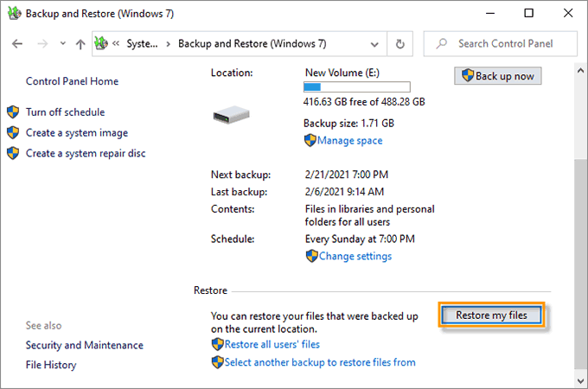This screenshot has width=588, height=389.
Task: Select the next backup time 2/21/2021 7:00 PM
Action: point(347,175)
